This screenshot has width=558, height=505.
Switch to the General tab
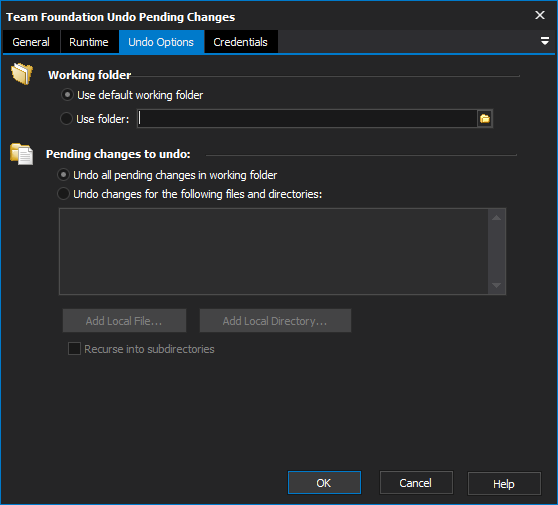pos(31,42)
